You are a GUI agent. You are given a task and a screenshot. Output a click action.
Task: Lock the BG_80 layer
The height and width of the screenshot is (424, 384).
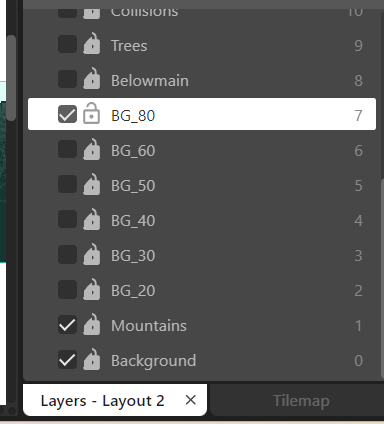point(91,114)
